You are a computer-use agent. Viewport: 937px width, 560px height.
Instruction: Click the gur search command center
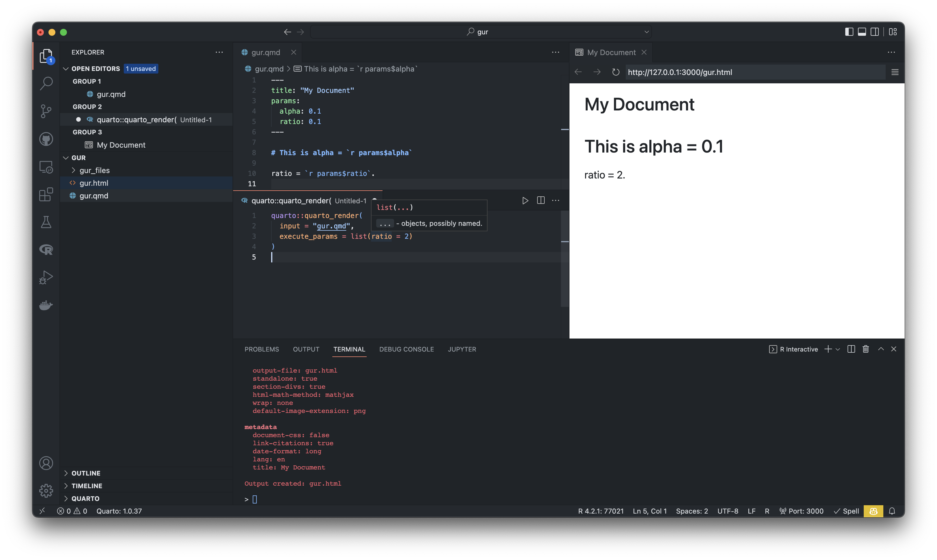pos(480,32)
